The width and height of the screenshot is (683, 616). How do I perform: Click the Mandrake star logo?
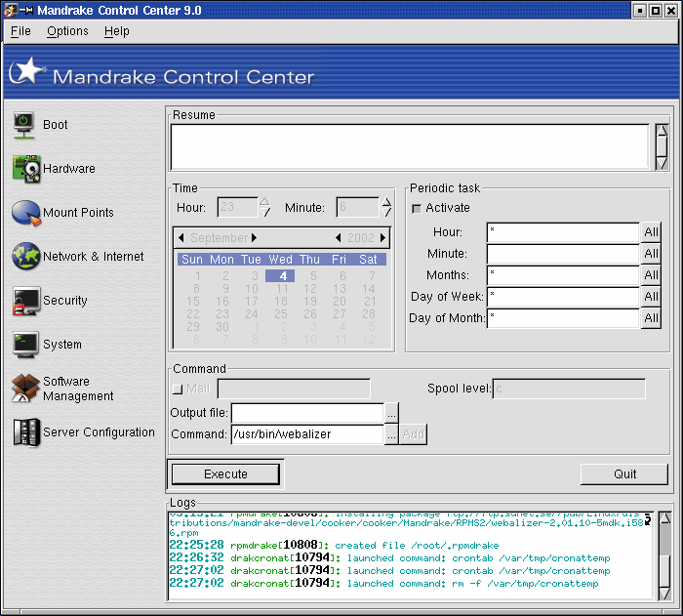click(x=27, y=71)
